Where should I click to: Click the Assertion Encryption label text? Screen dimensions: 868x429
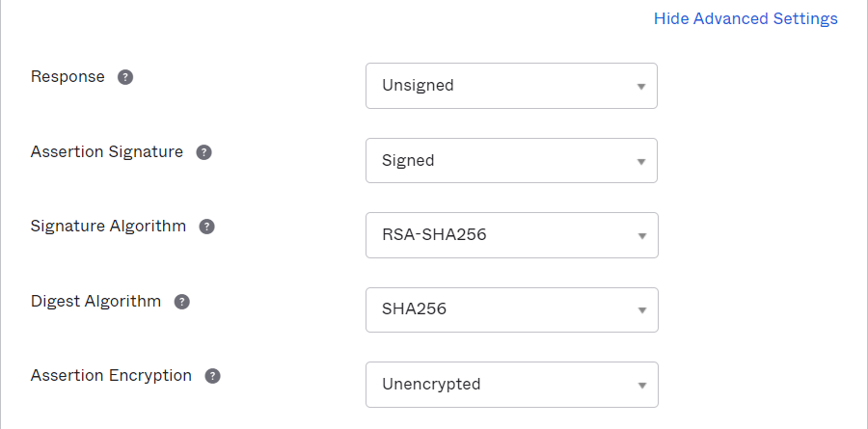111,375
